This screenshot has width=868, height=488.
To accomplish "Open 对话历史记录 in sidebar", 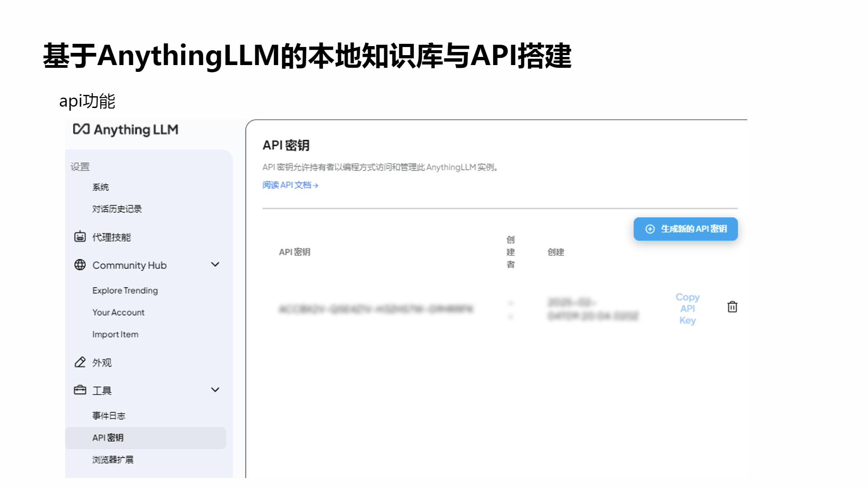I will 117,209.
